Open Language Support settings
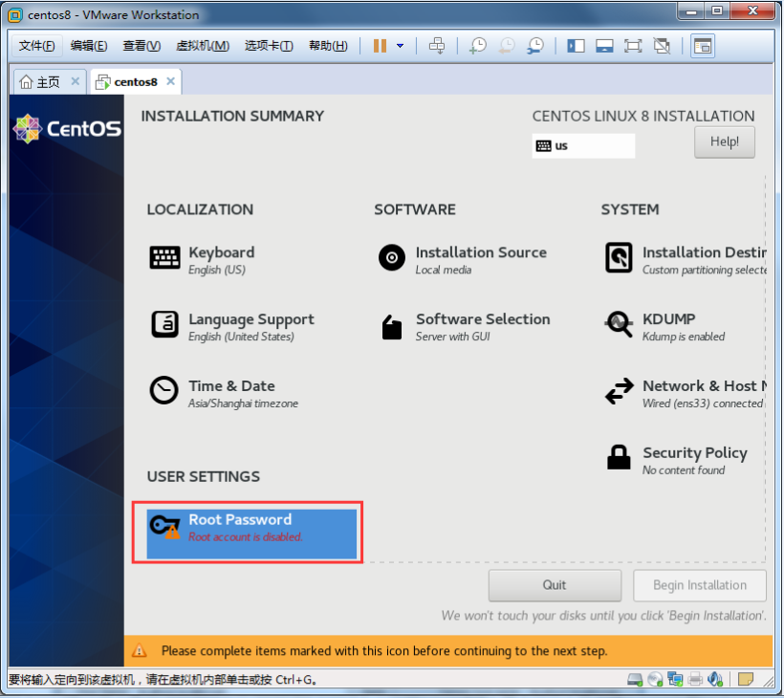Image resolution: width=784 pixels, height=698 pixels. coord(250,326)
